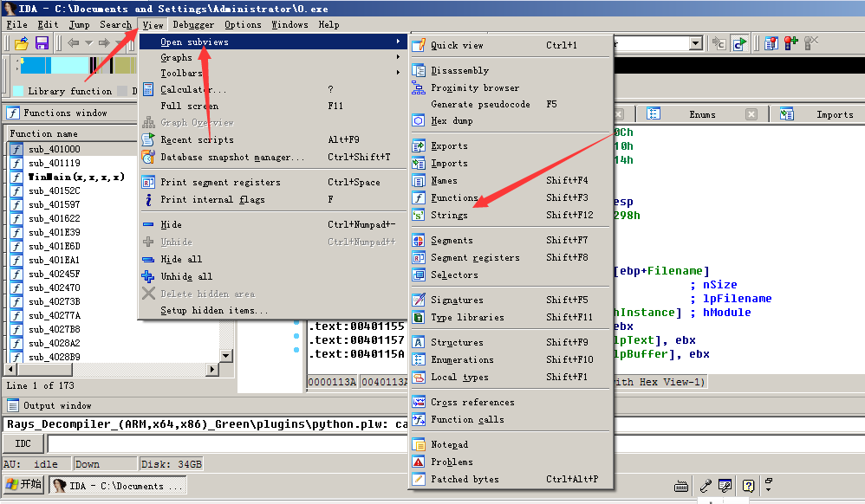Click the Open file folder icon
865x504 pixels.
pyautogui.click(x=22, y=43)
